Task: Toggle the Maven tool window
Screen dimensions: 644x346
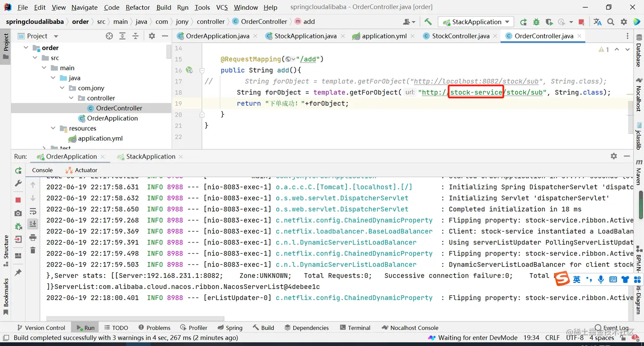Action: tap(639, 172)
